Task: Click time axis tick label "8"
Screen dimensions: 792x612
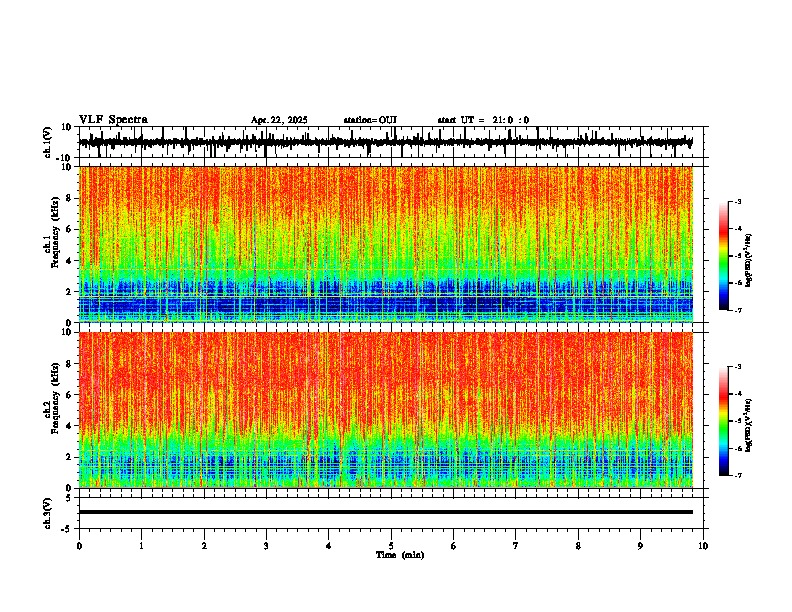Action: pos(578,546)
